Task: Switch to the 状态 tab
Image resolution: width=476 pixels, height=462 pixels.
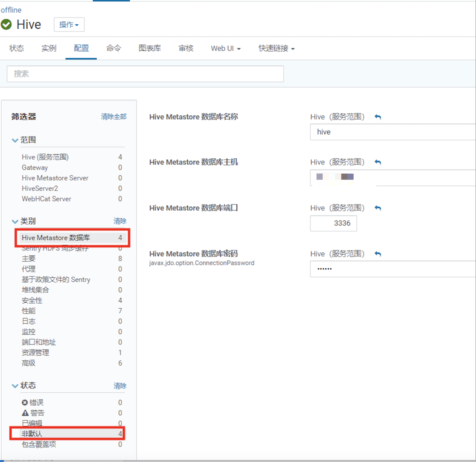Action: pos(17,48)
